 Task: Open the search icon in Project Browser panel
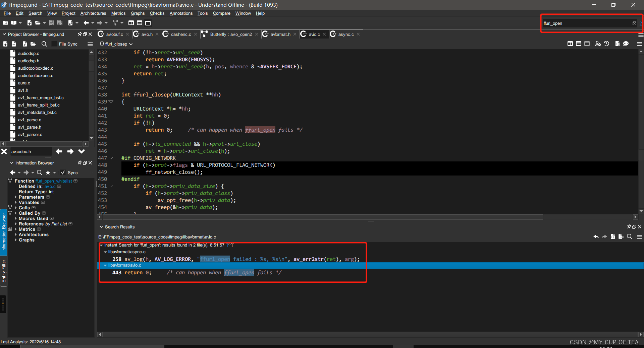[44, 44]
